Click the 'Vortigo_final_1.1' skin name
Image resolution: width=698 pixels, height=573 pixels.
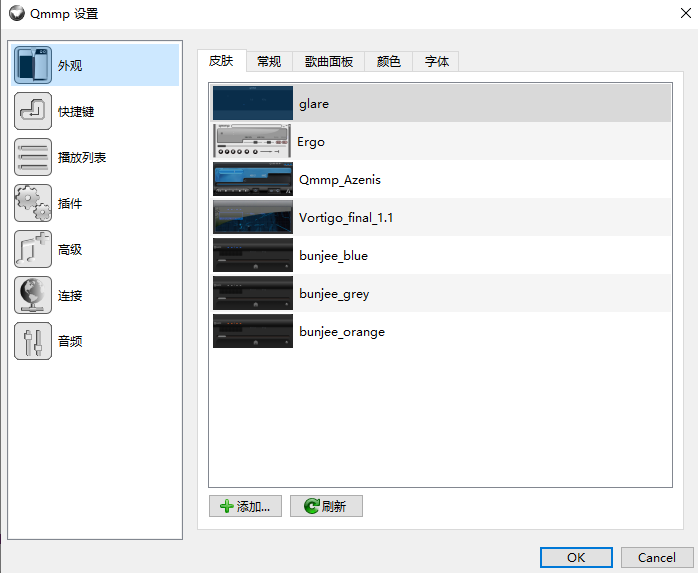point(346,218)
